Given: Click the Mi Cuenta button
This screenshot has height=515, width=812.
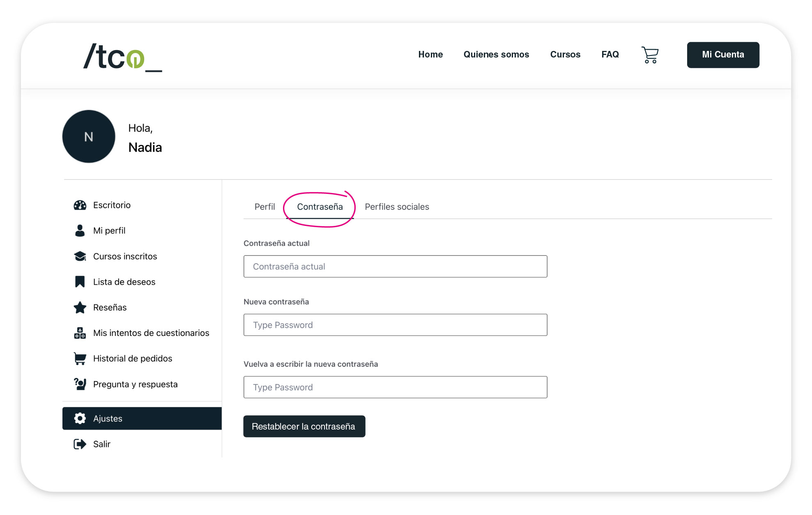Looking at the screenshot, I should point(722,55).
